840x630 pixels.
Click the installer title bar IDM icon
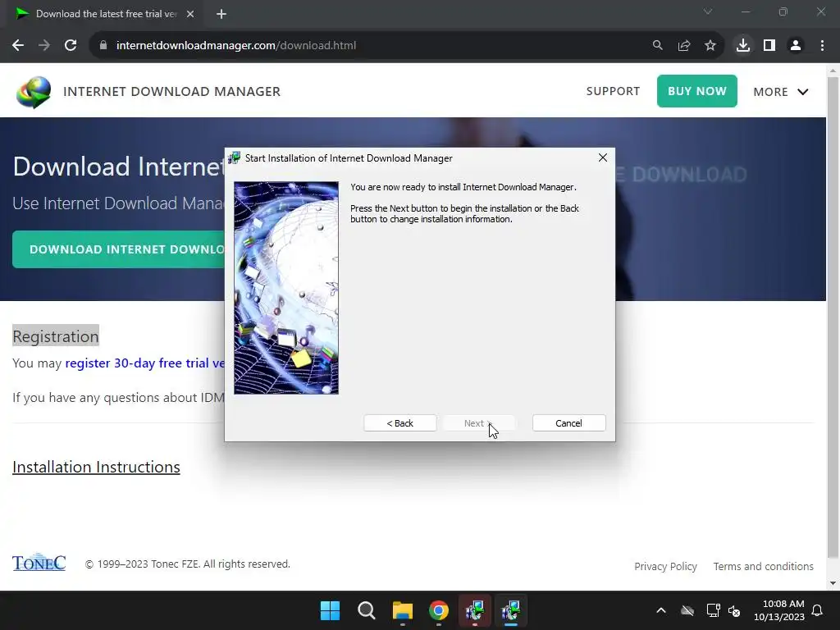(x=235, y=158)
